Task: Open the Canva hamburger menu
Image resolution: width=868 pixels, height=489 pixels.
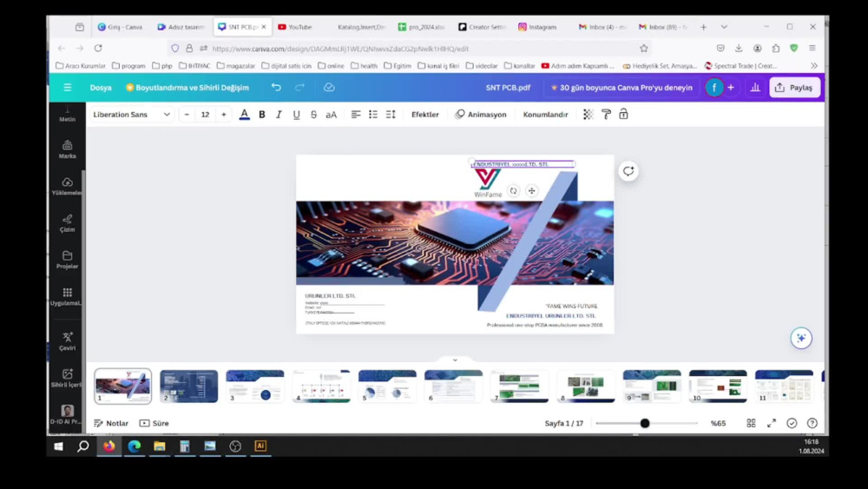Action: [x=68, y=88]
